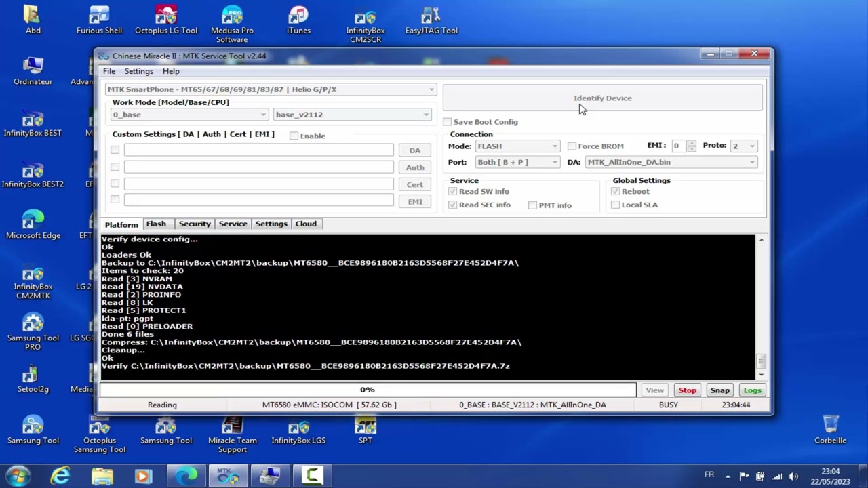Open the Windows Start menu orb
This screenshot has width=868, height=488.
[x=18, y=476]
